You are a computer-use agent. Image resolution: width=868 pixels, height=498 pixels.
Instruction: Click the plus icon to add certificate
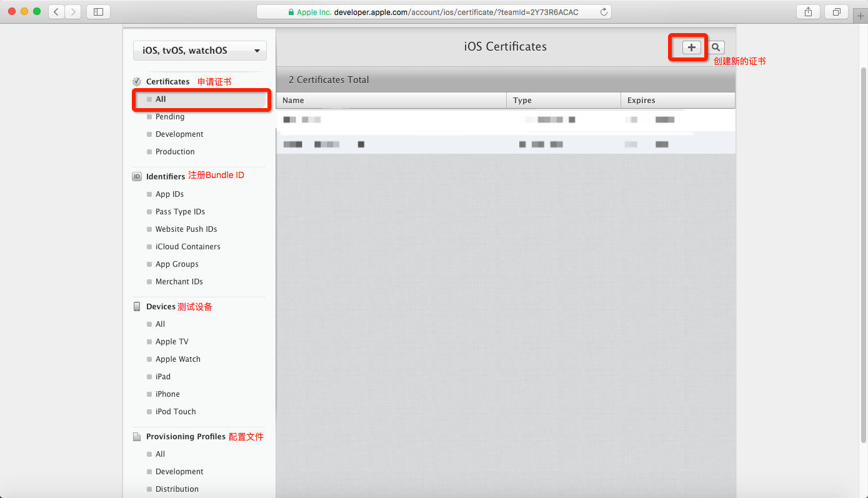691,47
